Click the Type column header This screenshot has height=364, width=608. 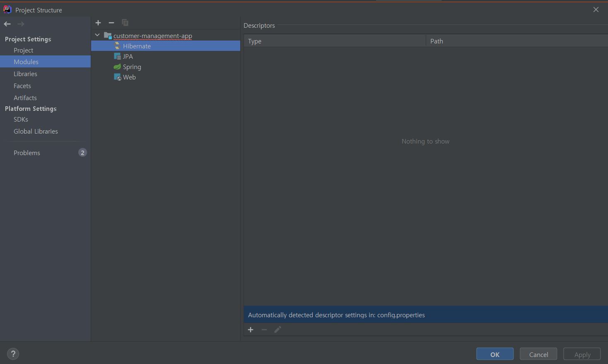point(335,41)
